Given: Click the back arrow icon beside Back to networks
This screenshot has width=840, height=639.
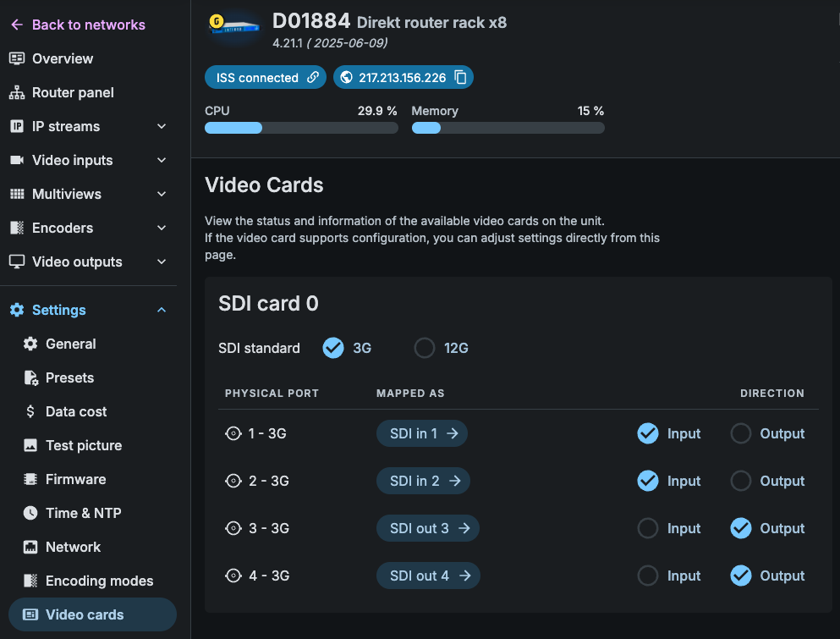Looking at the screenshot, I should point(17,25).
